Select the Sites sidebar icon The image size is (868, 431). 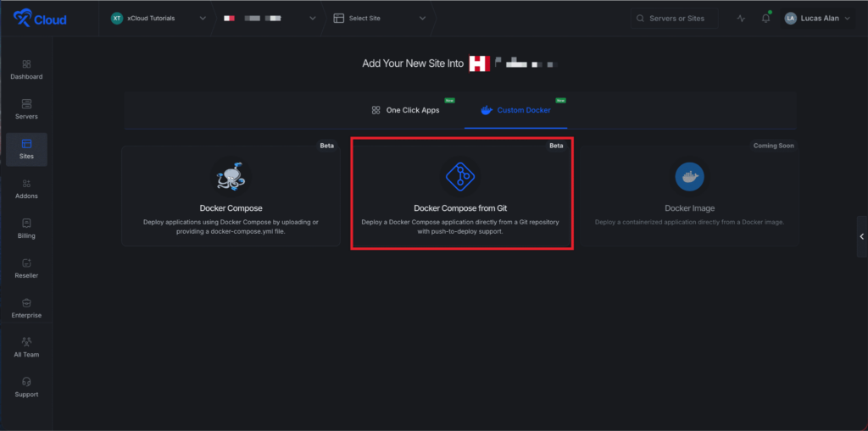click(x=26, y=149)
